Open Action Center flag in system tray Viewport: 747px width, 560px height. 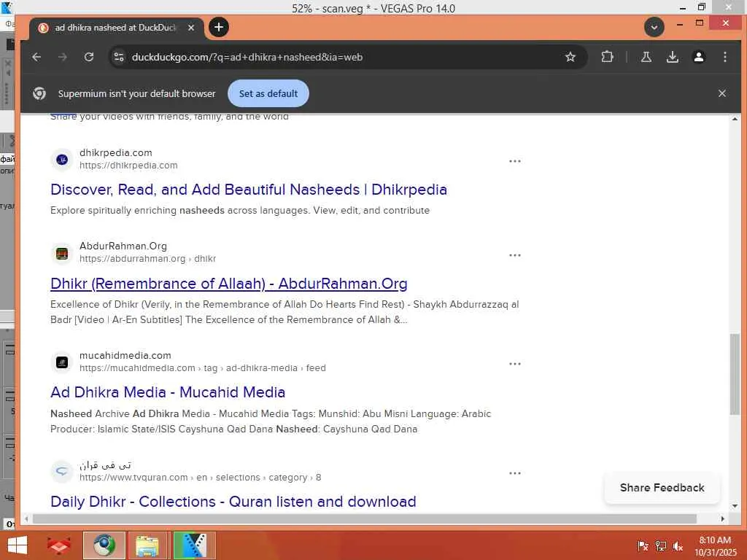point(643,546)
